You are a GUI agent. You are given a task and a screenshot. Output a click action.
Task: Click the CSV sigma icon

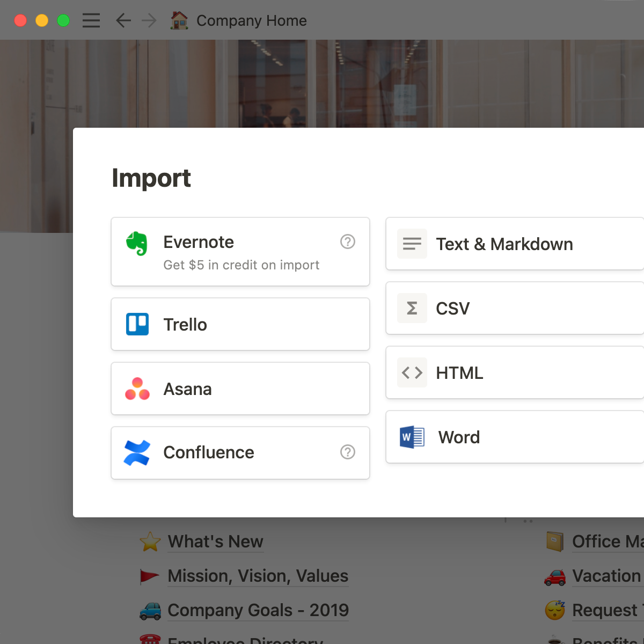(x=412, y=308)
